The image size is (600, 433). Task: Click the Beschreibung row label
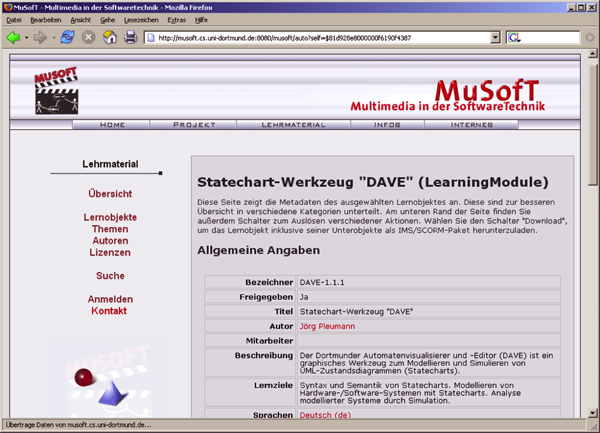click(264, 355)
